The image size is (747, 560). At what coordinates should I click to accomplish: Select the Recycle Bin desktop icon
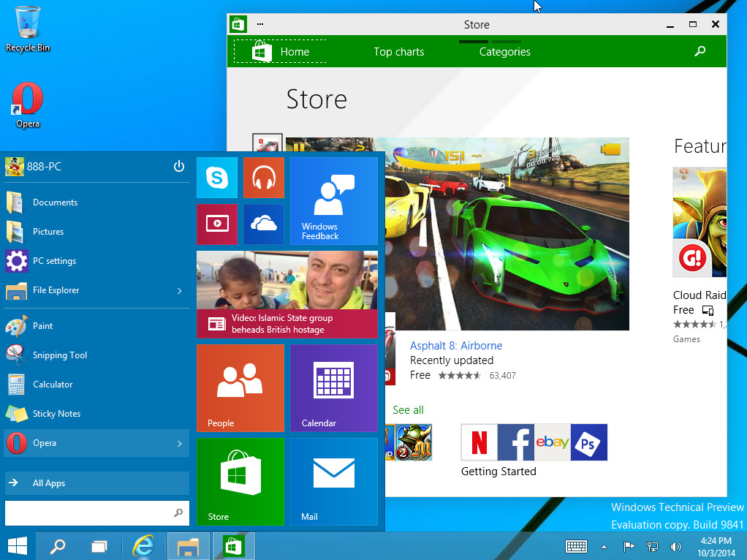coord(28,29)
